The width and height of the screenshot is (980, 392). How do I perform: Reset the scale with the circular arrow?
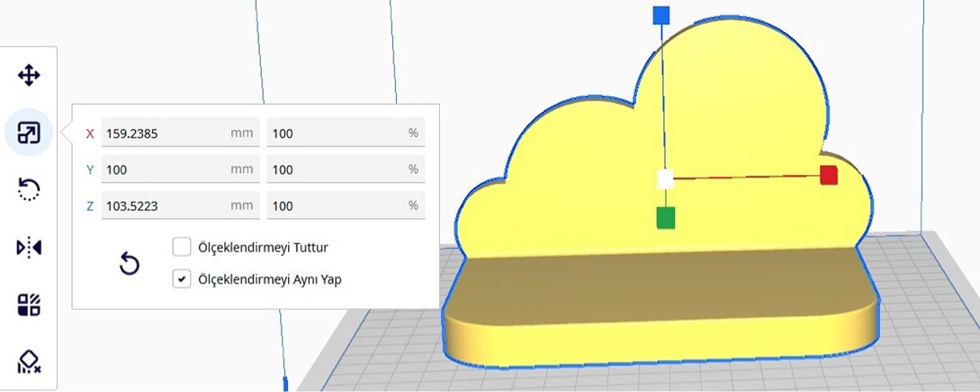click(129, 263)
